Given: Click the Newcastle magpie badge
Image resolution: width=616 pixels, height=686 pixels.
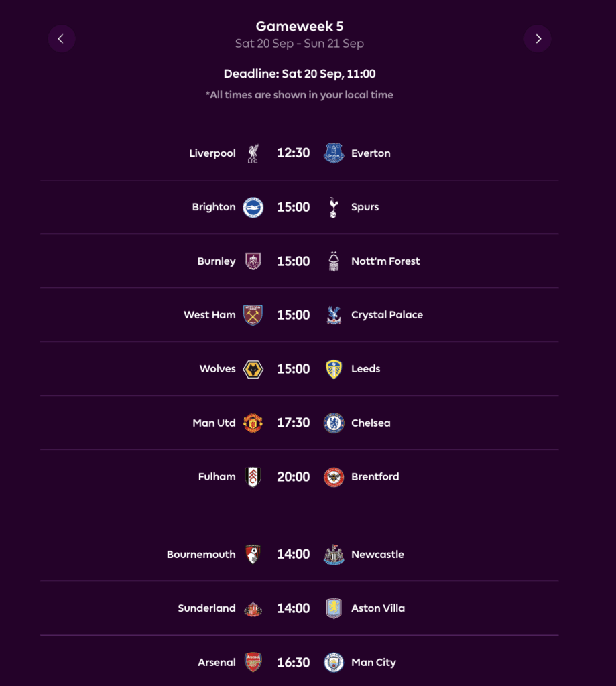Looking at the screenshot, I should coord(333,554).
